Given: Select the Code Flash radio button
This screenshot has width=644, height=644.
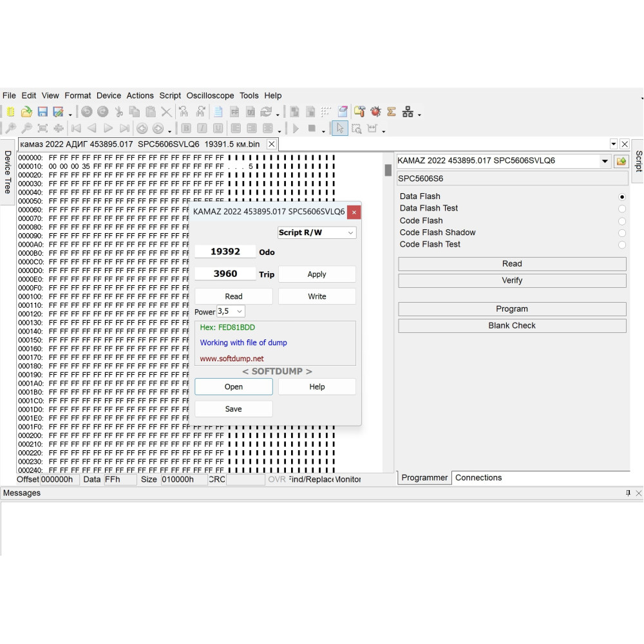Looking at the screenshot, I should coord(622,221).
